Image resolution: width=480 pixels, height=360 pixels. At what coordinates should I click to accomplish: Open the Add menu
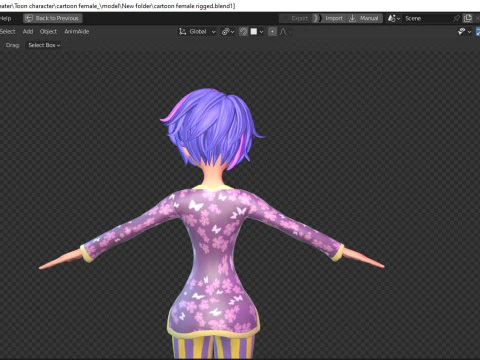[28, 32]
